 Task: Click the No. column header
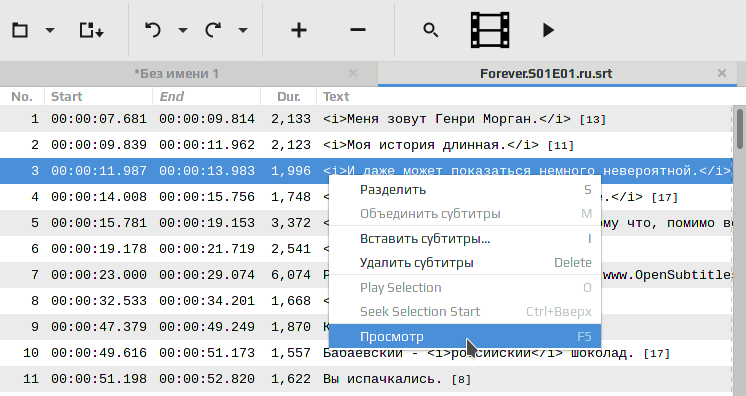[22, 97]
